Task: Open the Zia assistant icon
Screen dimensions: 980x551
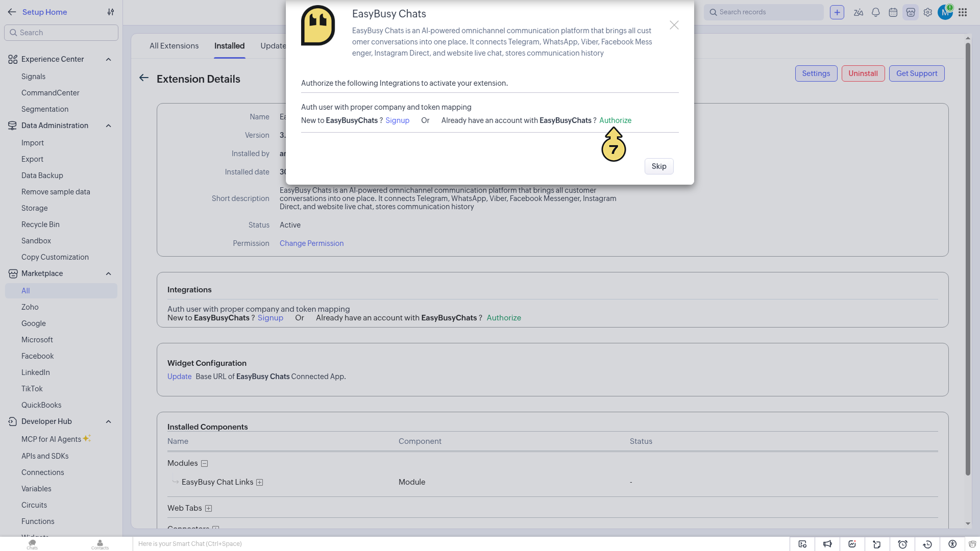Action: [859, 12]
